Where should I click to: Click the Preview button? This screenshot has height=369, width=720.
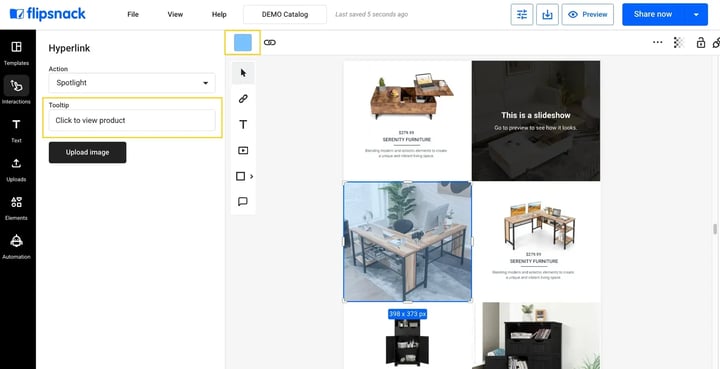pos(588,15)
